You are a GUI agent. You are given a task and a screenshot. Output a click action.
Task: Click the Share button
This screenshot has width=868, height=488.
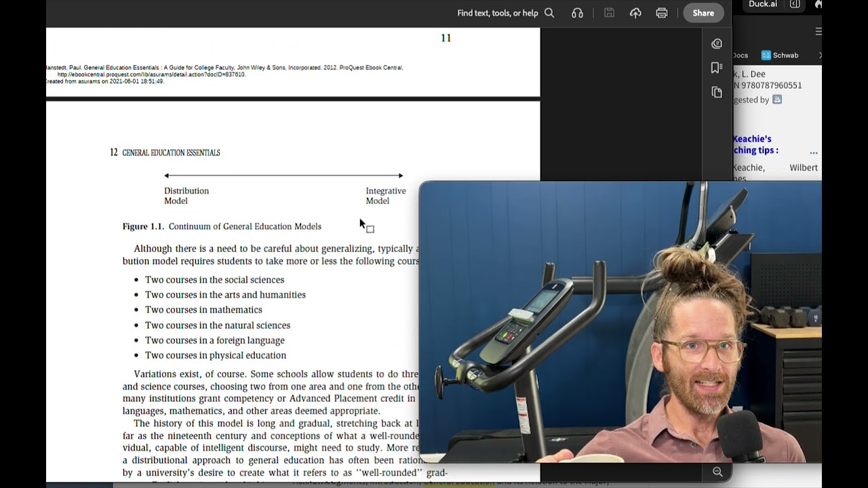[703, 13]
